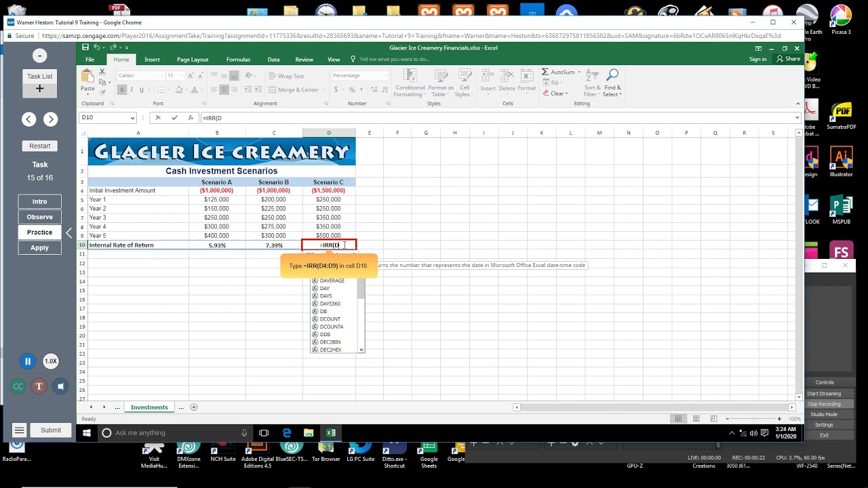Open the File menu tab
Viewport: 868px width, 488px height.
pyautogui.click(x=90, y=60)
